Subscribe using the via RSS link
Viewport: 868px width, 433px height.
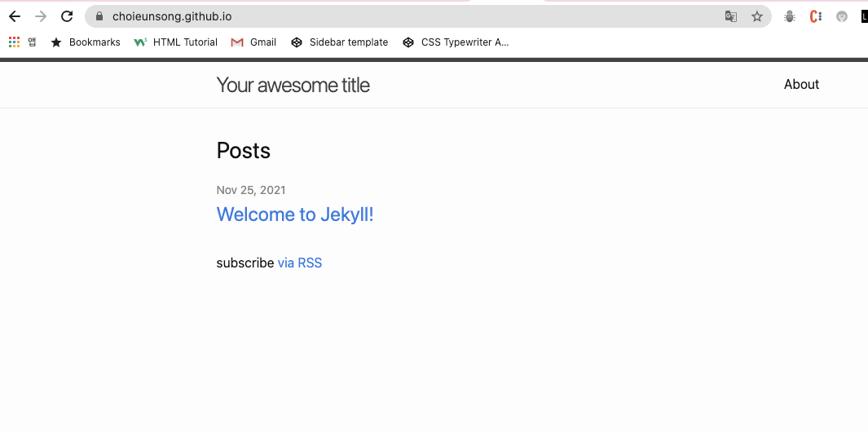coord(299,263)
